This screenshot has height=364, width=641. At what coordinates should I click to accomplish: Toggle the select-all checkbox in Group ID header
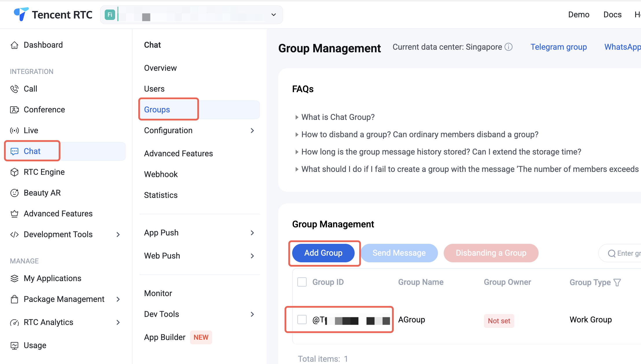tap(302, 282)
